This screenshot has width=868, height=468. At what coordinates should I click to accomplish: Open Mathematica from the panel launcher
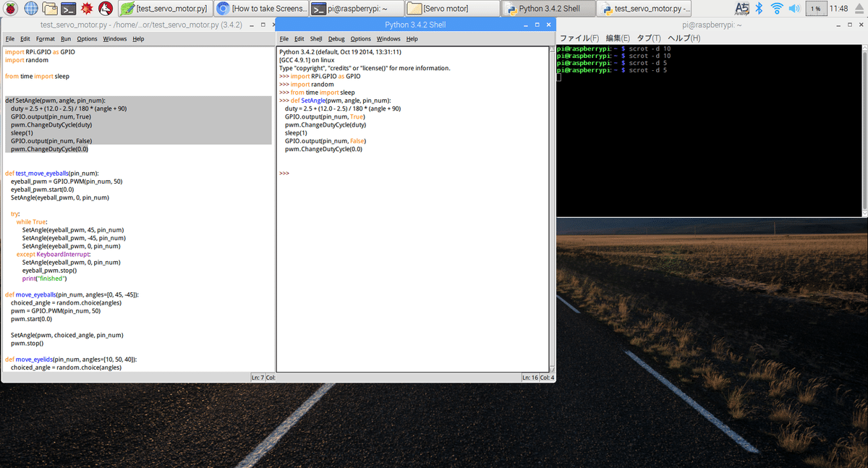pyautogui.click(x=87, y=9)
